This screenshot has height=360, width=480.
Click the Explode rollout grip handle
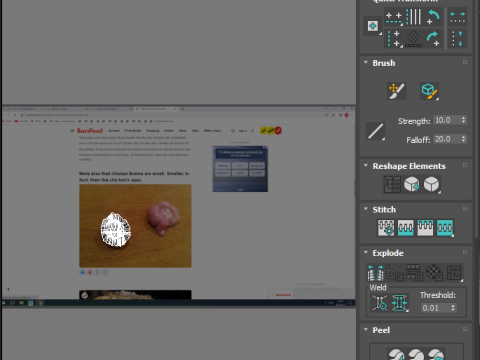465,252
